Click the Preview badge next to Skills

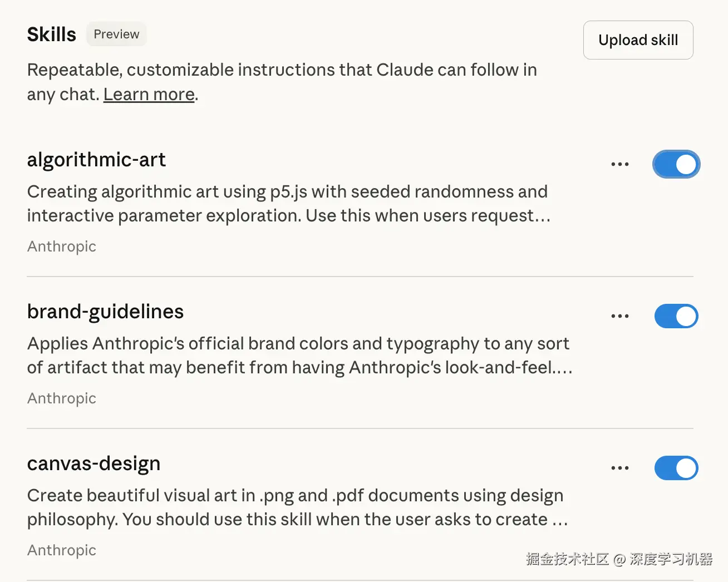click(x=116, y=34)
